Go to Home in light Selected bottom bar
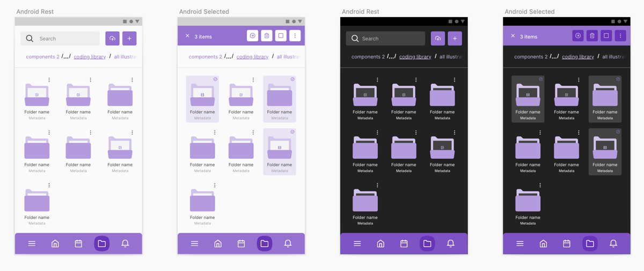This screenshot has height=271, width=644. (x=218, y=244)
